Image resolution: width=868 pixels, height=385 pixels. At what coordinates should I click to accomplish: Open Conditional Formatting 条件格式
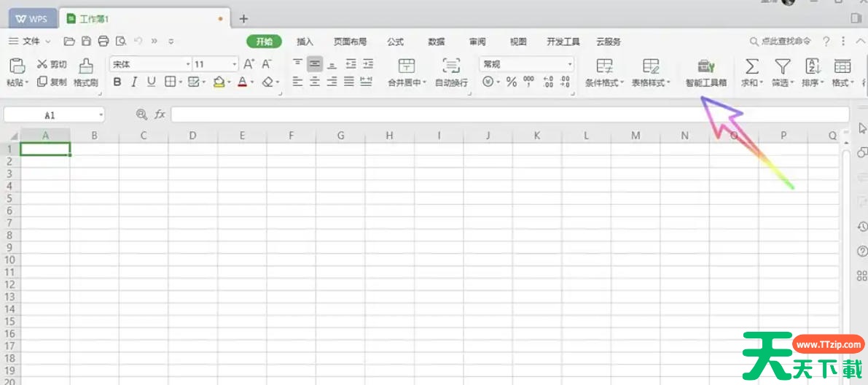(604, 73)
